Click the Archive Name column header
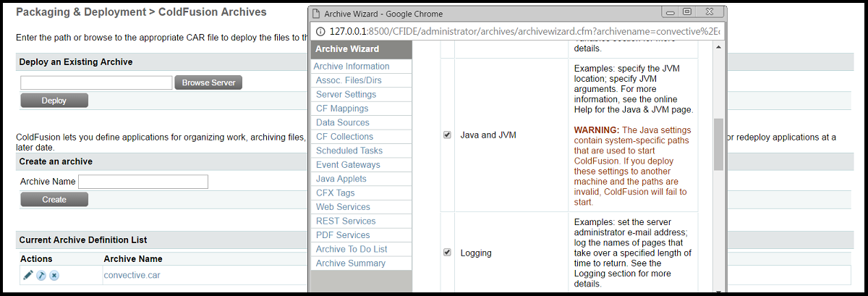 tap(133, 258)
